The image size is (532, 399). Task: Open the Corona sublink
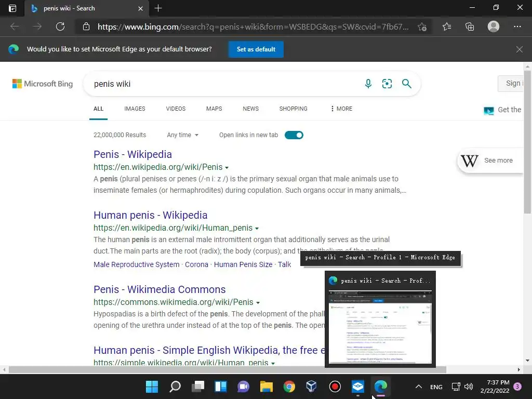[196, 264]
